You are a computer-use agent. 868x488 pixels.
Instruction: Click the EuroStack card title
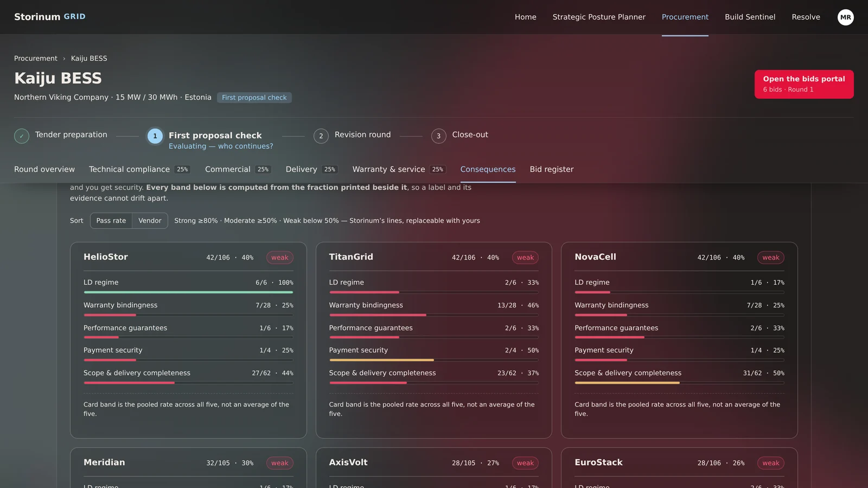[598, 463]
